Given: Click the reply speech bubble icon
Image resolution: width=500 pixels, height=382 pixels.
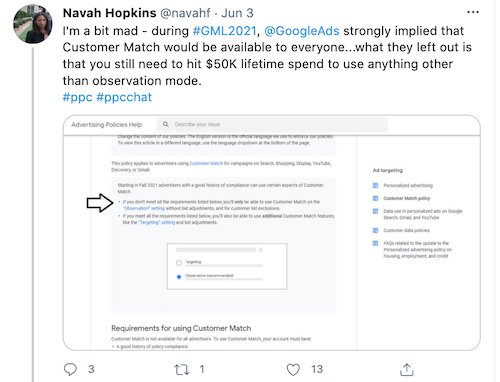Looking at the screenshot, I should (x=70, y=369).
